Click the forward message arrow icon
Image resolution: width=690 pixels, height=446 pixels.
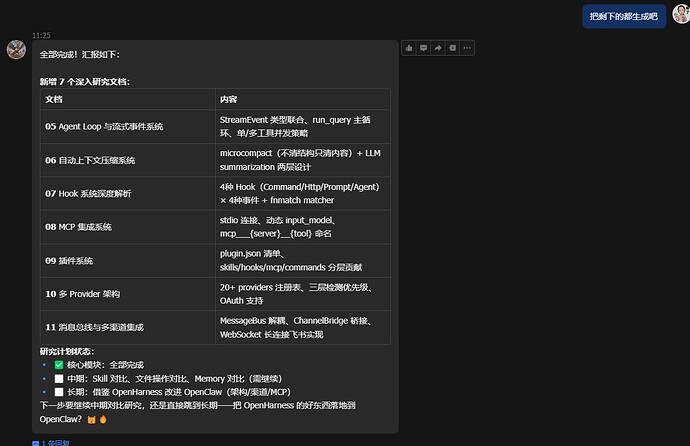click(x=438, y=48)
